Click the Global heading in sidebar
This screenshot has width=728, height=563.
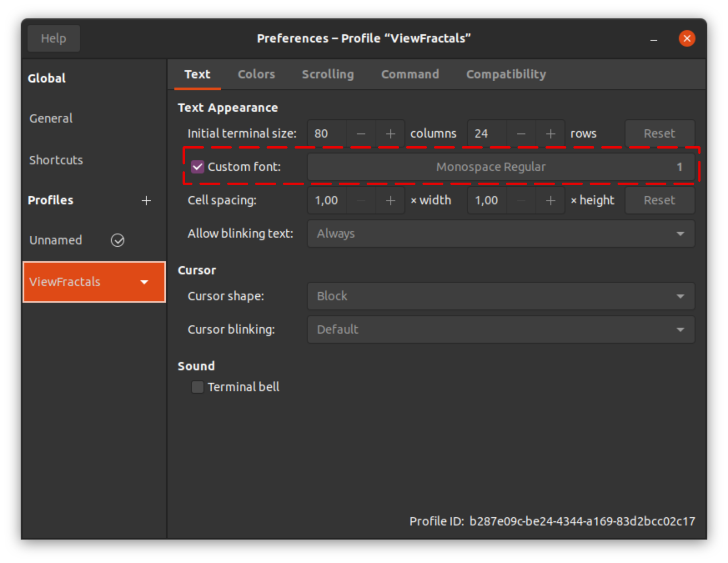pos(46,78)
